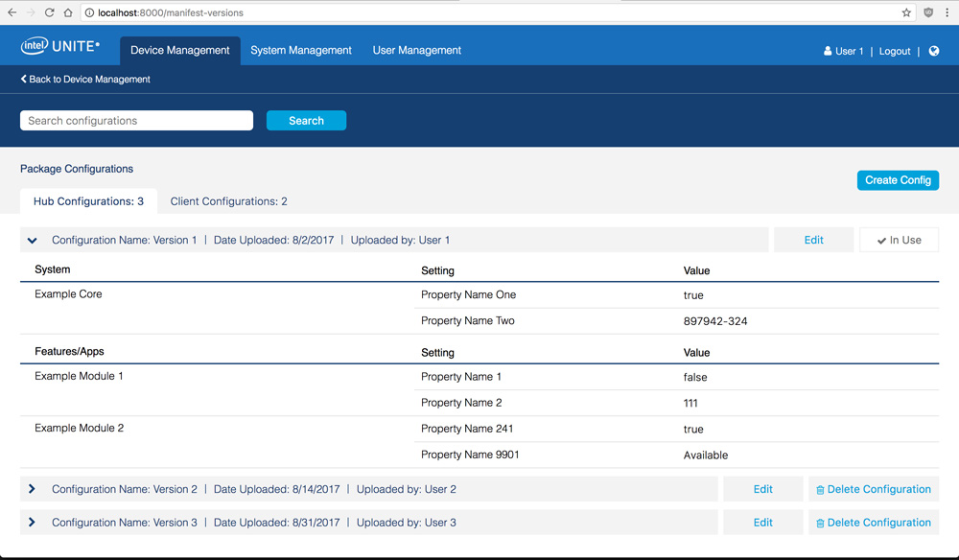959x560 pixels.
Task: Edit the Version 1 configuration
Action: tap(813, 240)
